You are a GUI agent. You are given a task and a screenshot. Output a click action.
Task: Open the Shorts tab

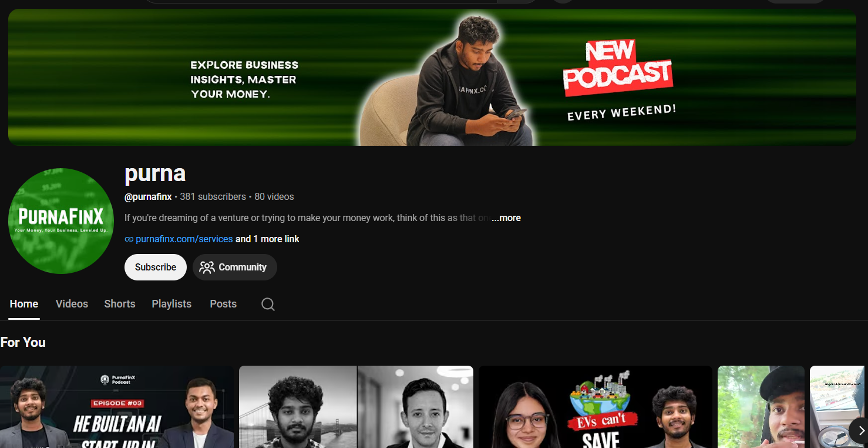pyautogui.click(x=120, y=304)
